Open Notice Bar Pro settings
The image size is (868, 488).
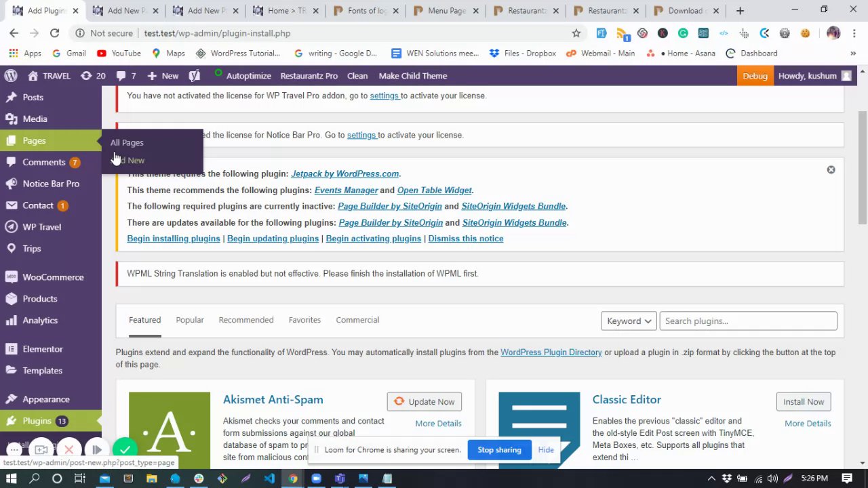coord(51,184)
